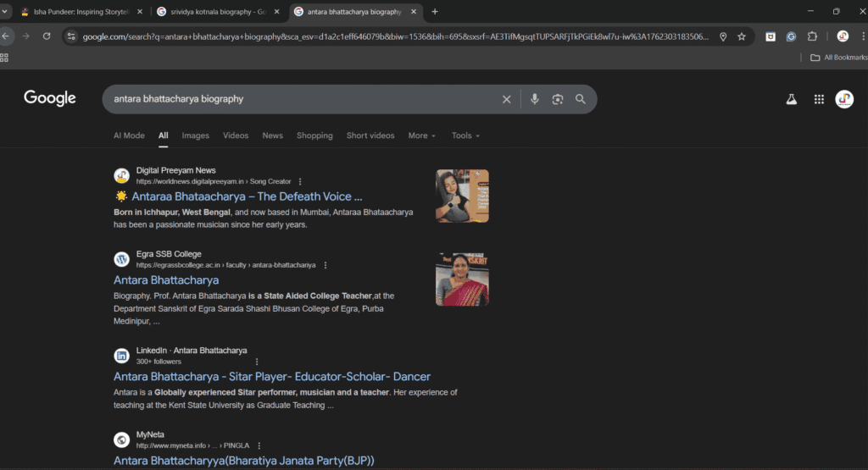The image size is (868, 470).
Task: Click the browser forward arrow
Action: [x=26, y=36]
